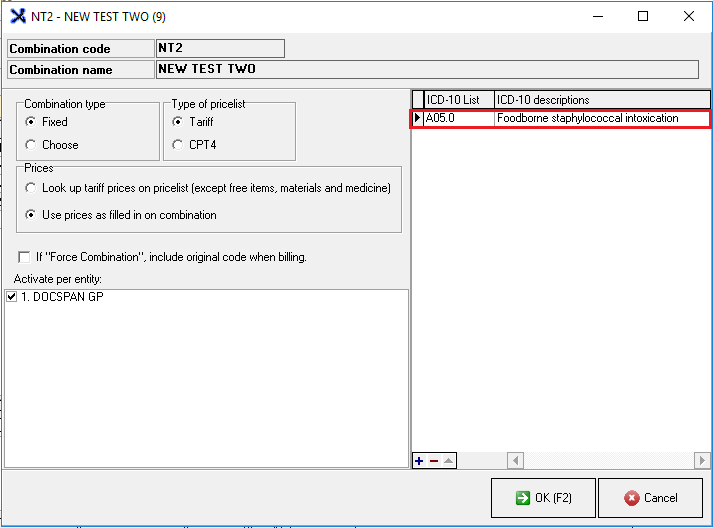
Task: Maximize the NT2 window
Action: click(643, 16)
